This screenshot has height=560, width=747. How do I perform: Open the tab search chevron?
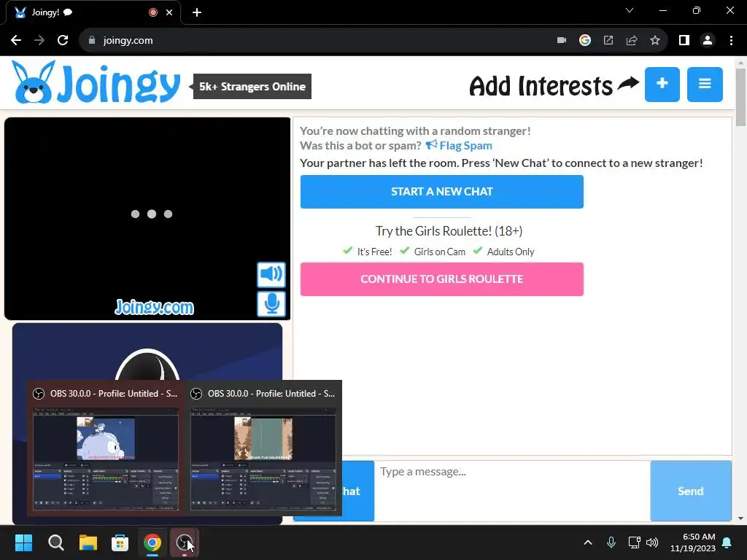pyautogui.click(x=630, y=10)
